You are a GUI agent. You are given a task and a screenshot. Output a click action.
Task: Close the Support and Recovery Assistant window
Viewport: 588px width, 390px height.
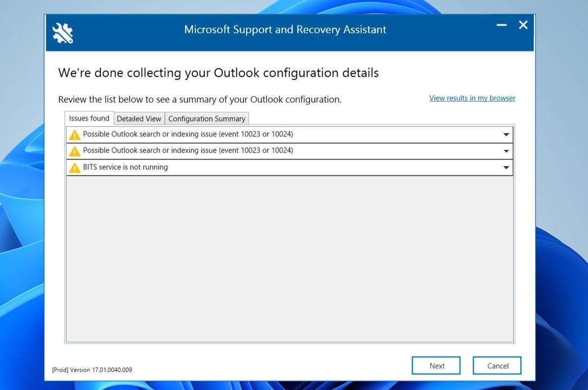pos(523,25)
